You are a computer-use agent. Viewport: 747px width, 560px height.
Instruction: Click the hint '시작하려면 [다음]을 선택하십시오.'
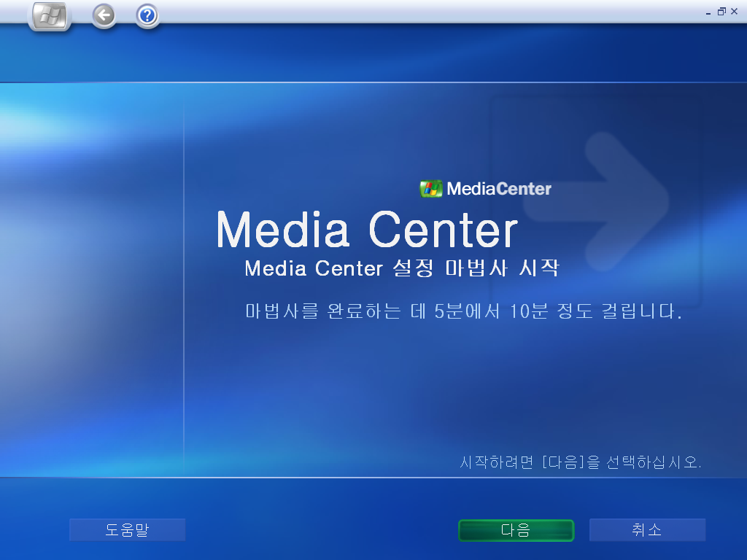pos(580,462)
